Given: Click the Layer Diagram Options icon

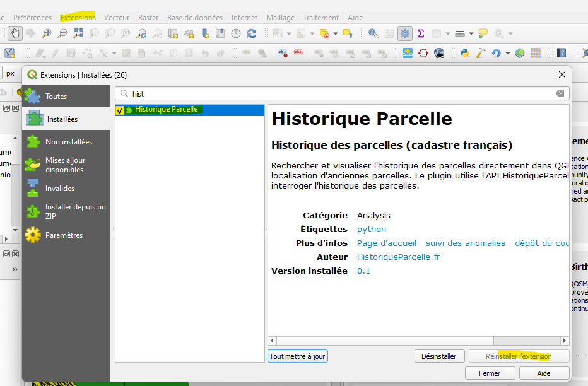Looking at the screenshot, I should (x=262, y=53).
